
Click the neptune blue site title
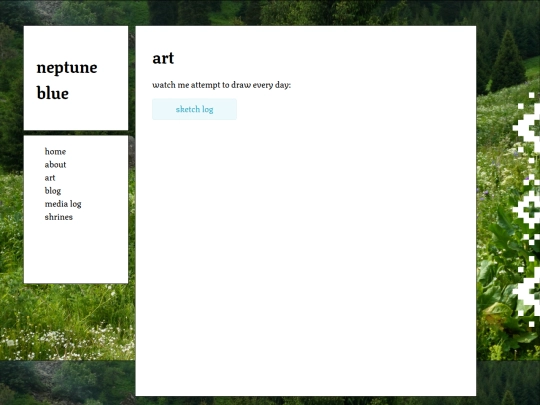67,80
